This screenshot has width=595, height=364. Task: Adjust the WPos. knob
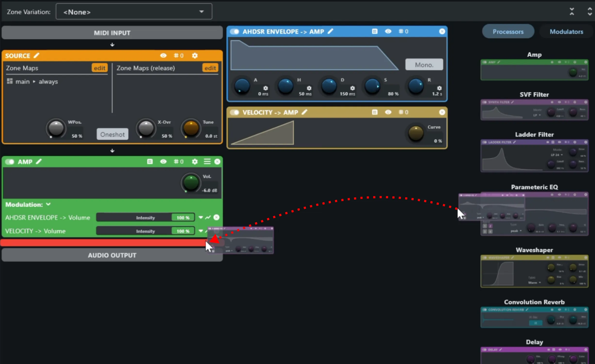pos(56,128)
